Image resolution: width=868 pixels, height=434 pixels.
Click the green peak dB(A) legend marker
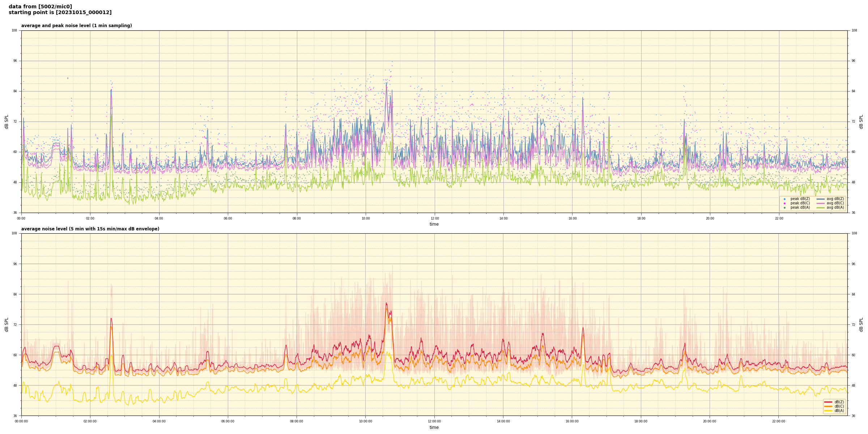[x=784, y=208]
